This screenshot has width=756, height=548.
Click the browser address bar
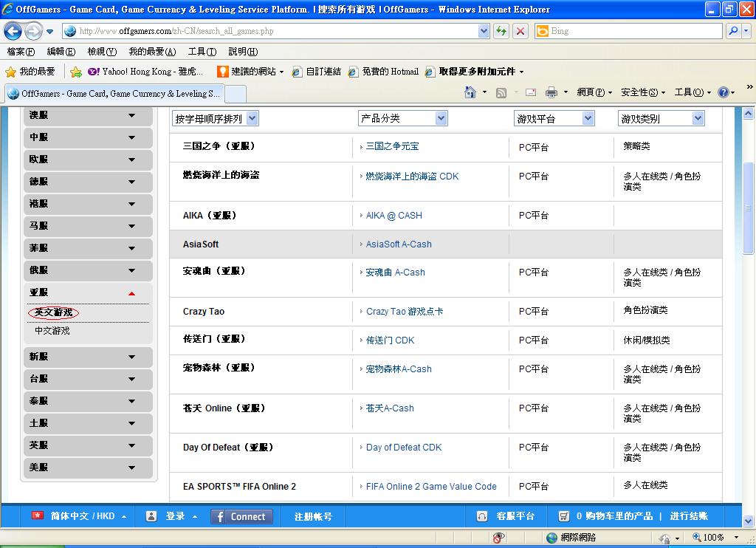[273, 31]
